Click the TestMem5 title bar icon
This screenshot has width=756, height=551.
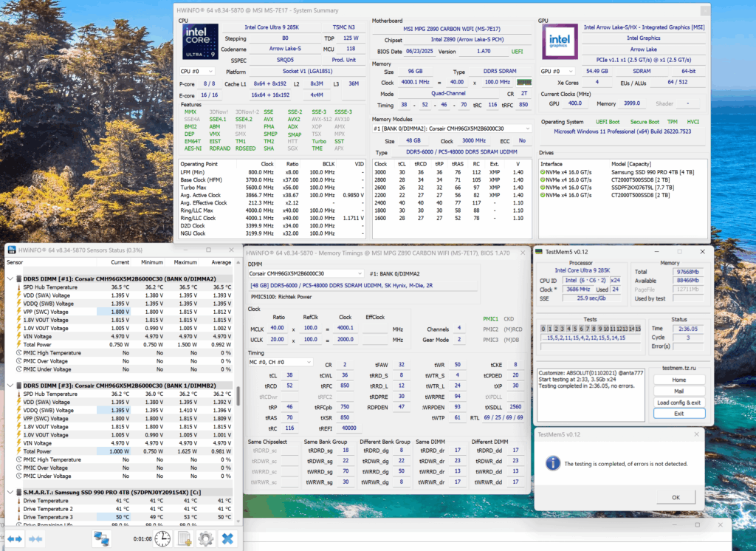(x=540, y=252)
